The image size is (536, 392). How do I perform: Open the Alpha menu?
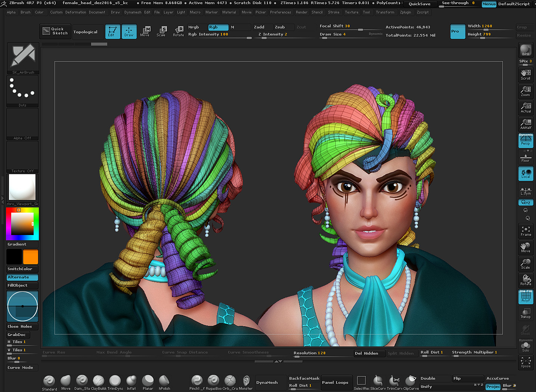(x=11, y=12)
